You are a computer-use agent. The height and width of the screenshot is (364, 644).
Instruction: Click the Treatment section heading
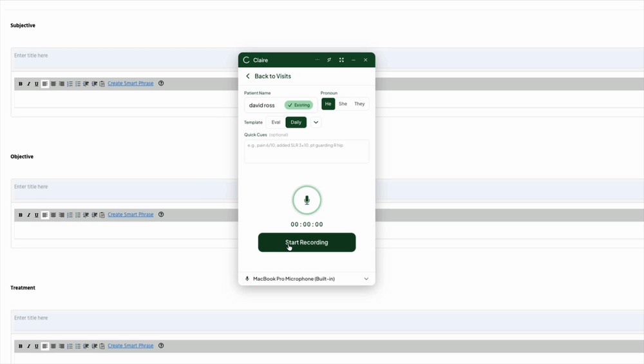[x=23, y=288]
